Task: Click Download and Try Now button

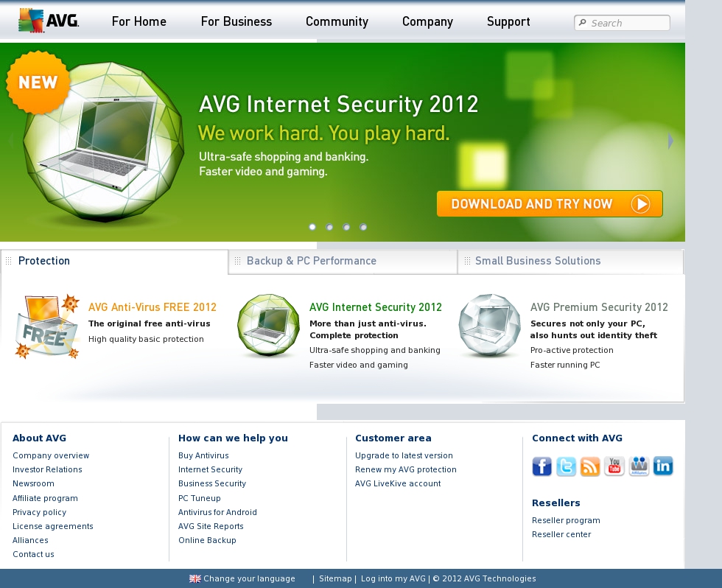Action: (550, 203)
